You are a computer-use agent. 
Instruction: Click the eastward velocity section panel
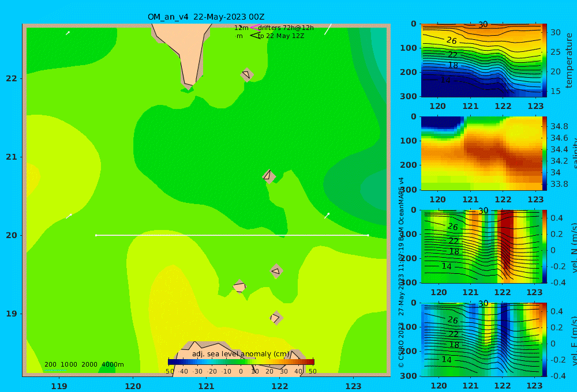click(x=481, y=340)
